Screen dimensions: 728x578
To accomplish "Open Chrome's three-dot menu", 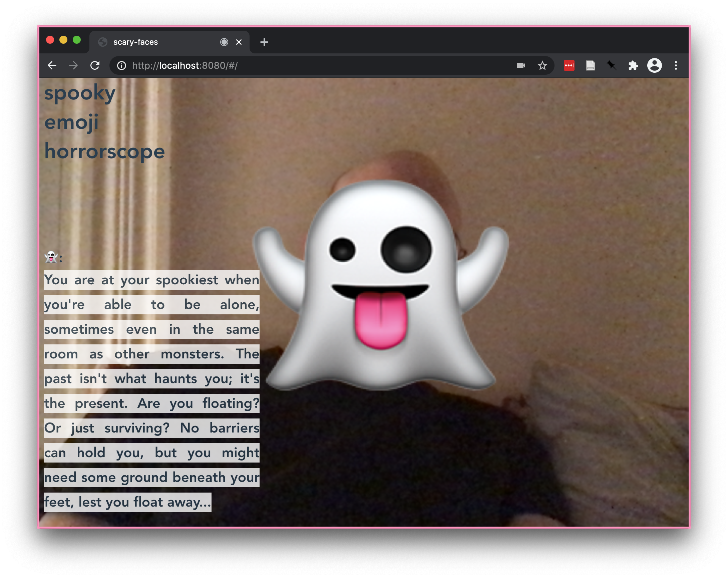I will tap(676, 65).
